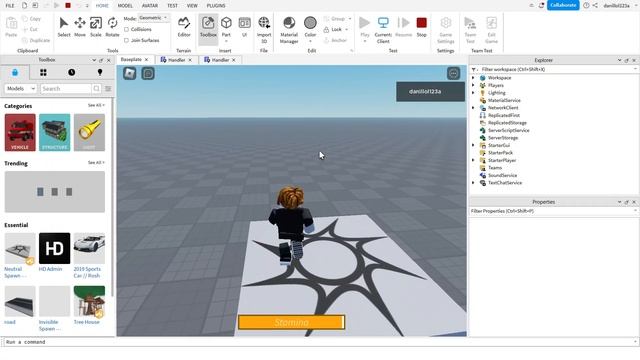The width and height of the screenshot is (640, 360).
Task: Open the UI insert tool
Action: click(244, 27)
